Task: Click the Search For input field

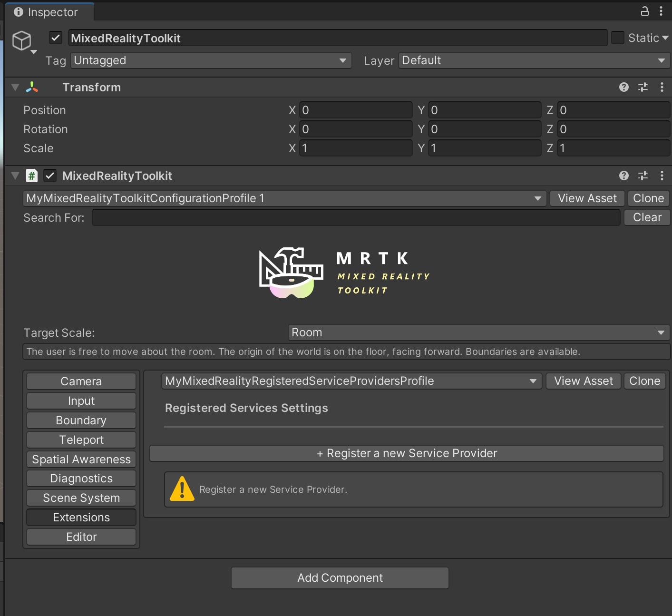Action: point(356,217)
